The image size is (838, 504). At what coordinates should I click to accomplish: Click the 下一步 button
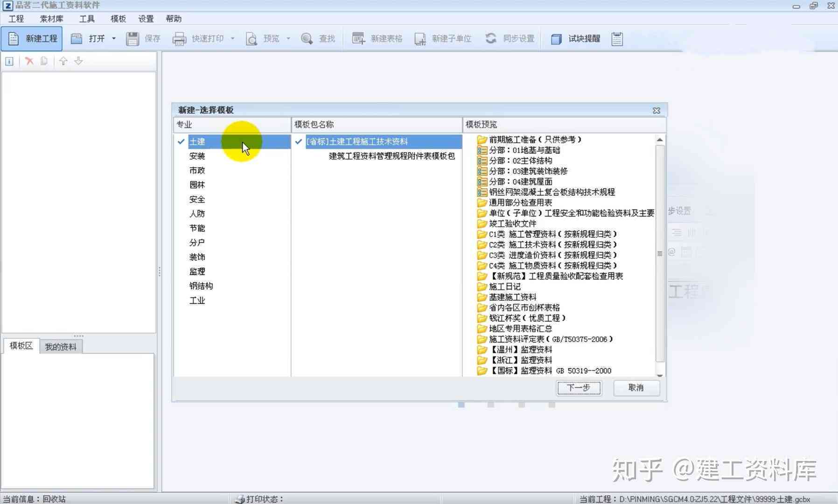[579, 388]
